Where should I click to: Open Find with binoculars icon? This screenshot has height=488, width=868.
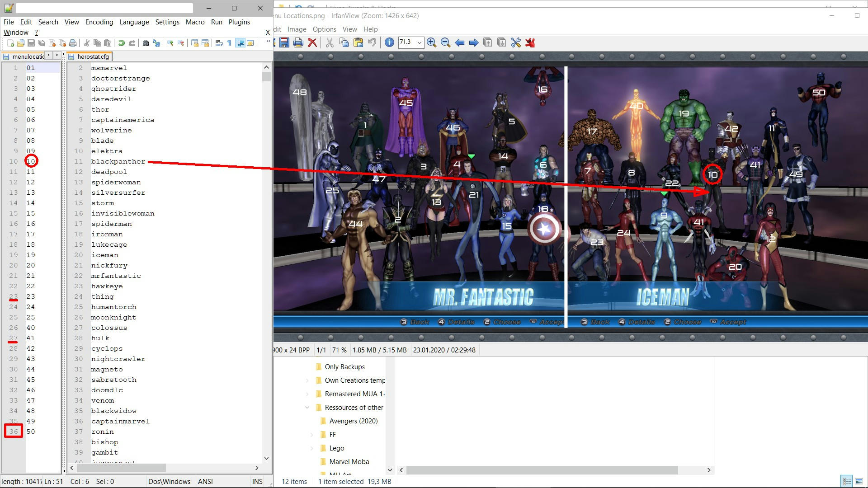click(146, 43)
